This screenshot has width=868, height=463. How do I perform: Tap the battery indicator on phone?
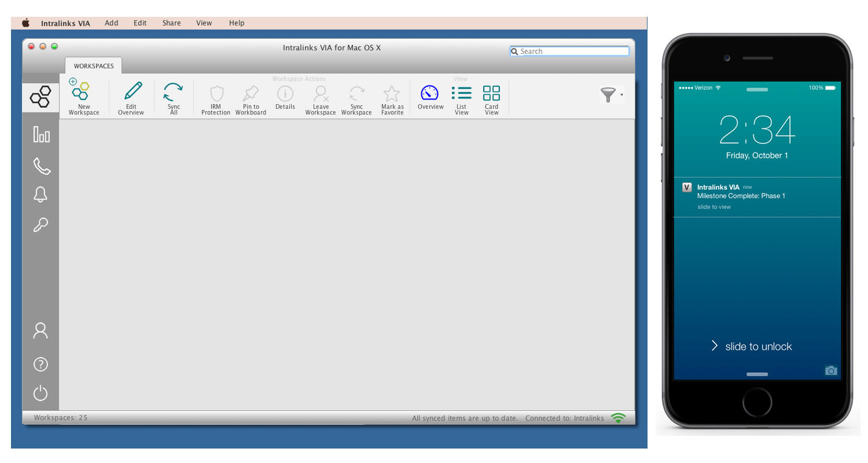coord(830,88)
